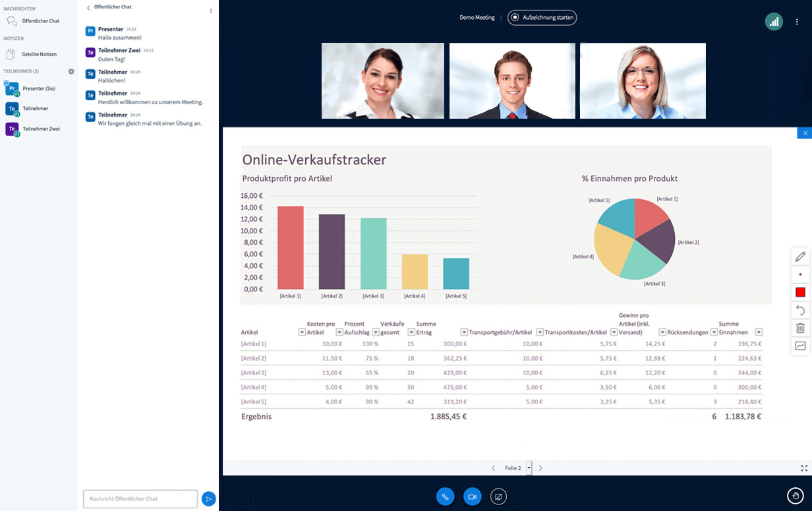Open Geteilte Notizen in sidebar
Screen dimensions: 812x511
coord(39,54)
